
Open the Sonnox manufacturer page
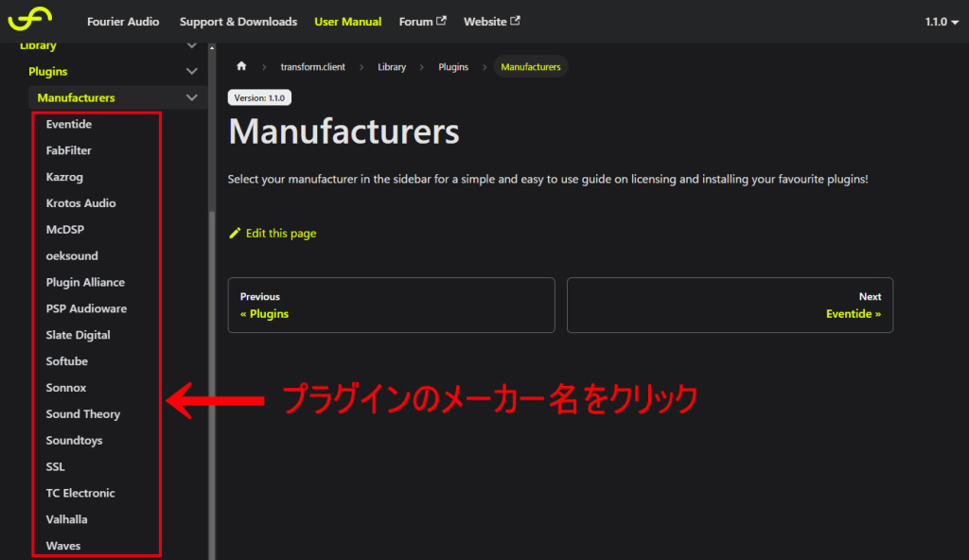(66, 388)
